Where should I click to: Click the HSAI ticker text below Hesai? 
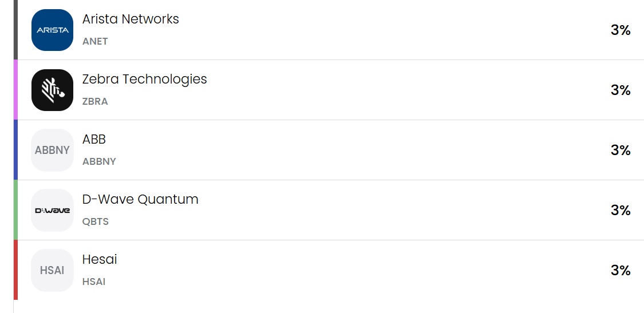tap(94, 282)
